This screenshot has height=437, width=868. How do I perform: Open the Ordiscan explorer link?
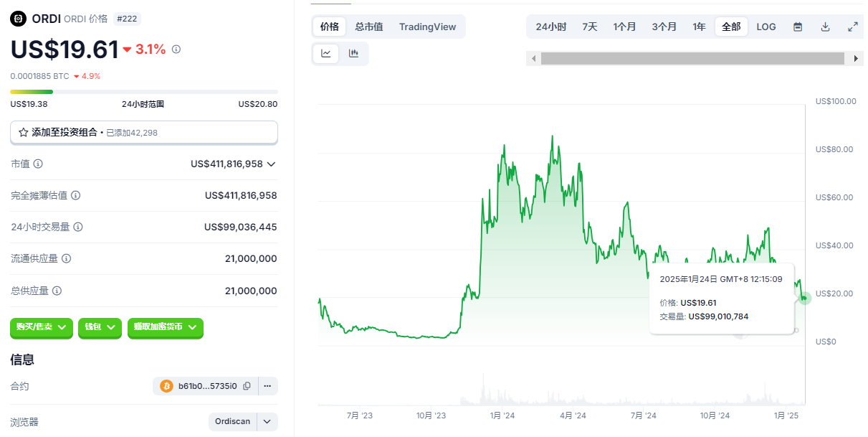coord(233,421)
